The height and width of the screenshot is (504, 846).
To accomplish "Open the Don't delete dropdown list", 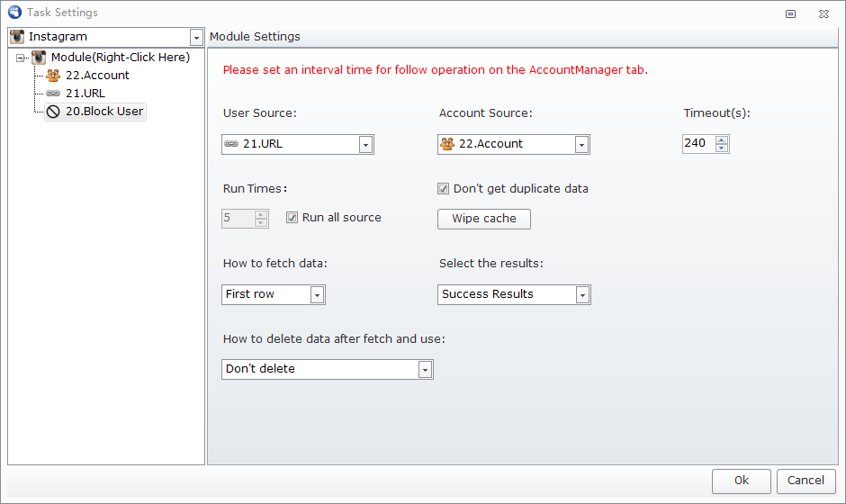I will pyautogui.click(x=425, y=370).
